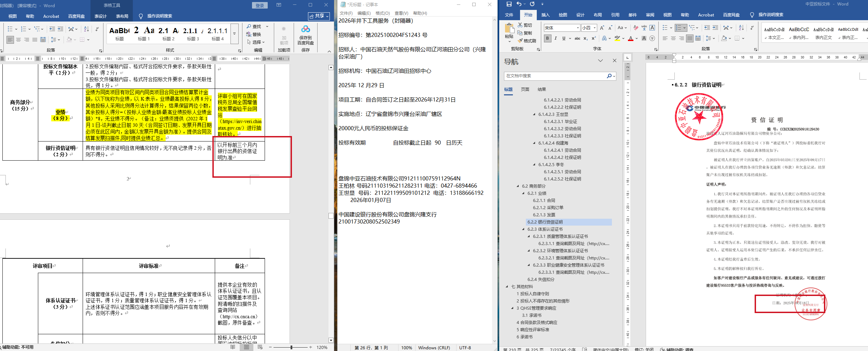Viewport: 868px width, 351px height.
Task: Click the 登录 sign-in button
Action: (260, 5)
